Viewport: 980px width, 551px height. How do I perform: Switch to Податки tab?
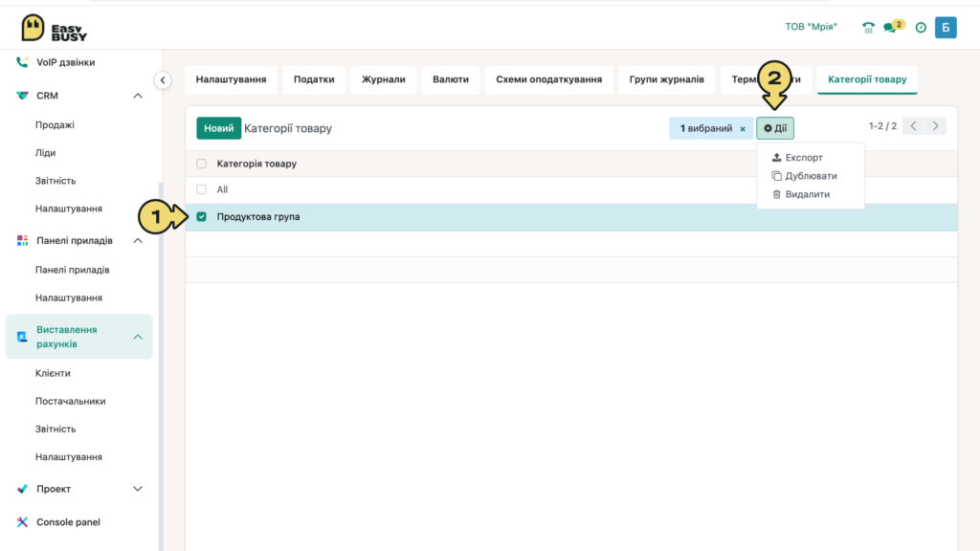pyautogui.click(x=314, y=79)
